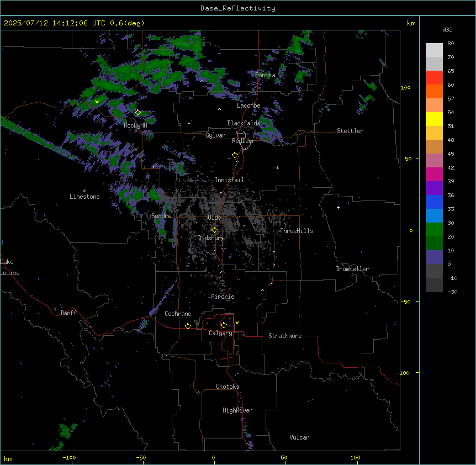
Task: Click the Base_Reflectivity title
Action: pos(238,8)
